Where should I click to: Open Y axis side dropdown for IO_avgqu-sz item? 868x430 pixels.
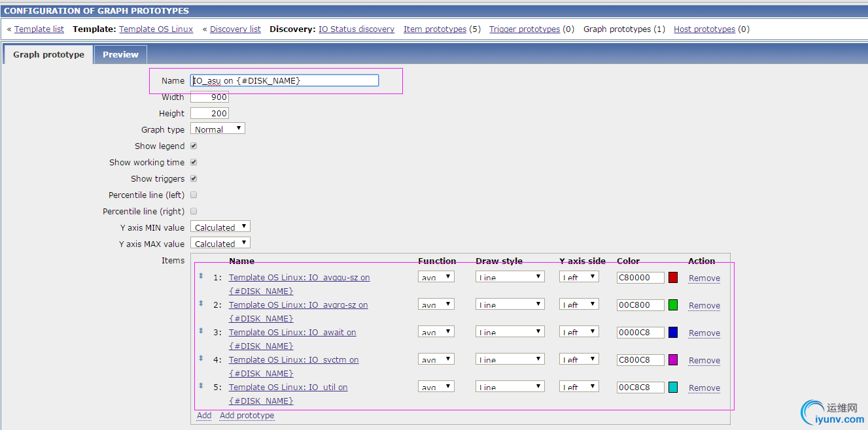point(579,277)
